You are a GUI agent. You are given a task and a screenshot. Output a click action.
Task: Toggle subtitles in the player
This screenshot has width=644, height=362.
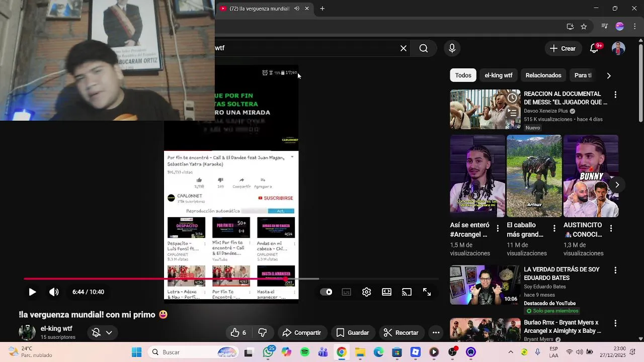click(347, 292)
